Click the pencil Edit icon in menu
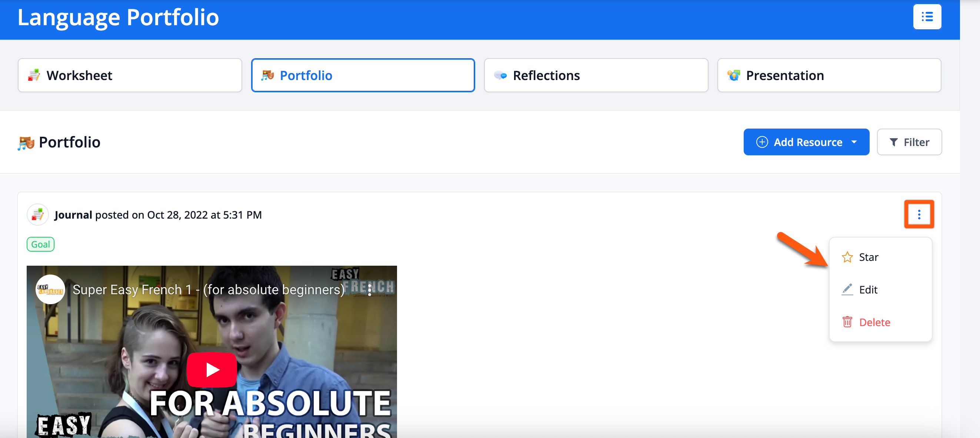This screenshot has height=438, width=980. [847, 289]
